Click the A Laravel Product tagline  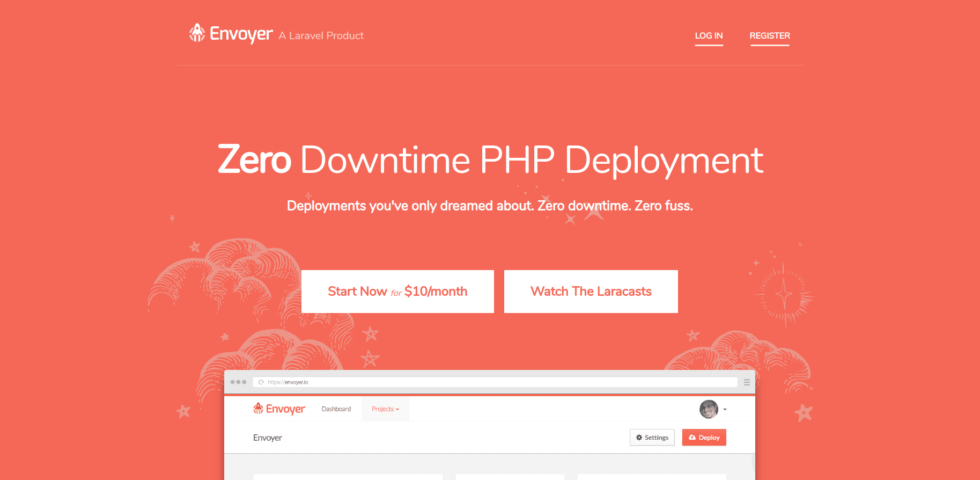(x=321, y=36)
